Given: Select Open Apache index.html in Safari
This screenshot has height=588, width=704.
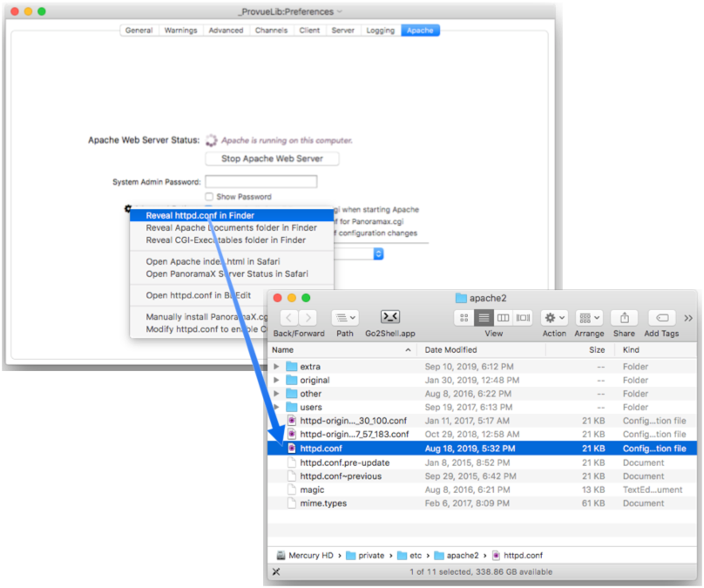Looking at the screenshot, I should (x=232, y=261).
